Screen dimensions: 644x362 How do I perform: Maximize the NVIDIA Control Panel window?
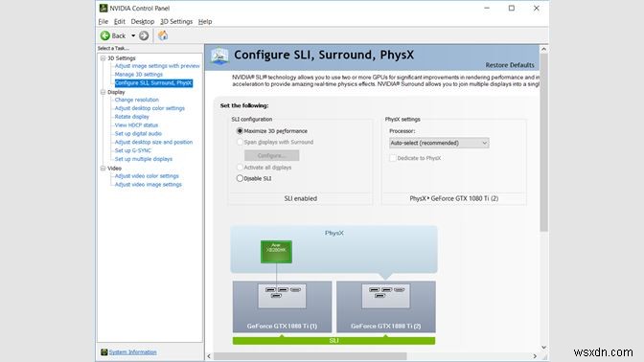[512, 8]
